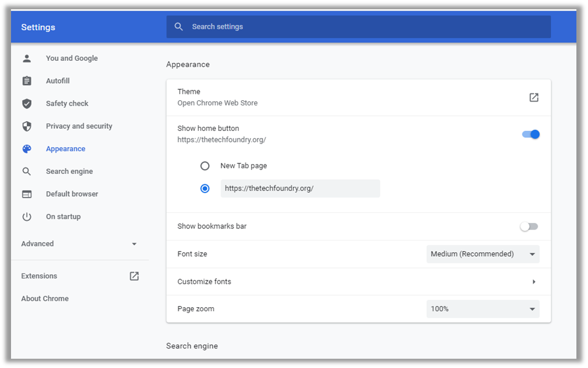The image size is (588, 368).
Task: Click the Font size label
Action: 192,254
